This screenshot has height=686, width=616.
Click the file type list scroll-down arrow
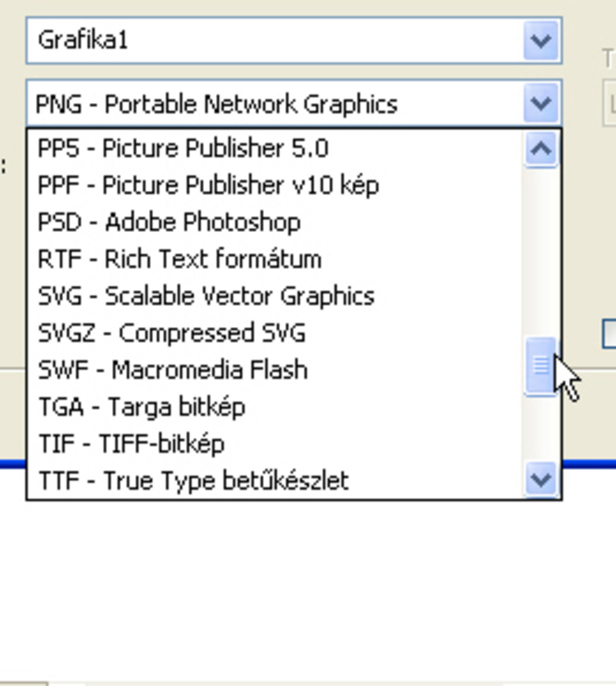pyautogui.click(x=541, y=479)
